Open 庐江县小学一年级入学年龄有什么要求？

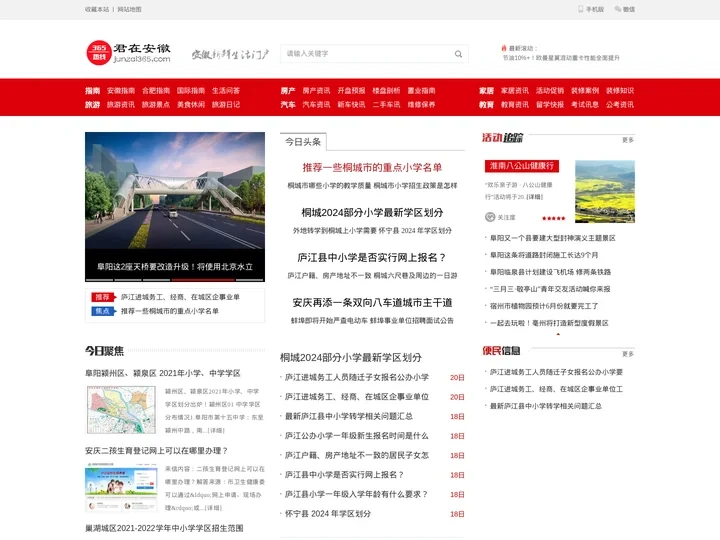pyautogui.click(x=356, y=494)
